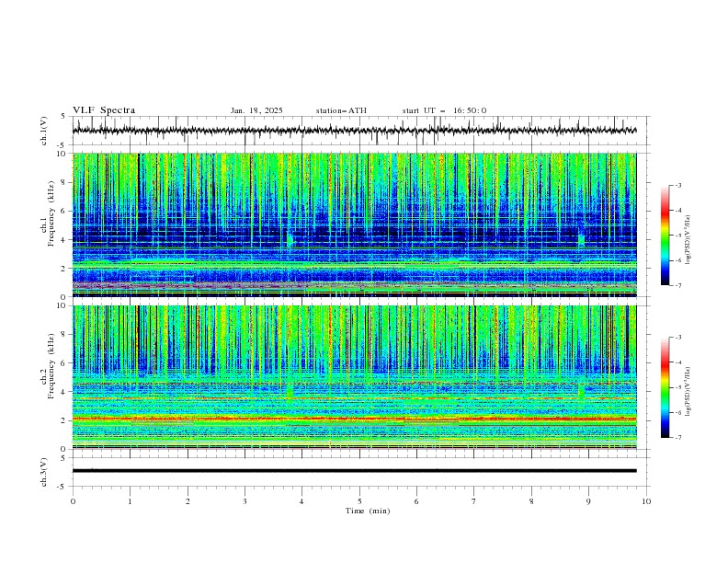
Task: Click the "-7" tick on ch.2 colorbar
Action: tap(677, 438)
